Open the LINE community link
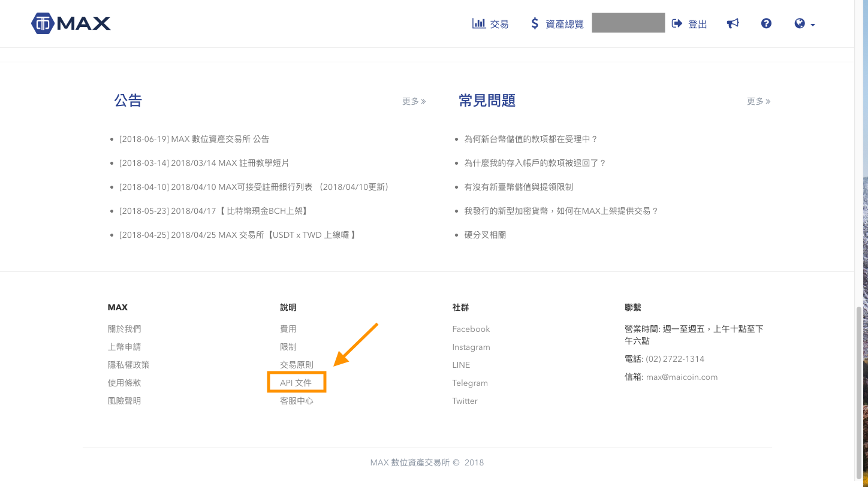This screenshot has height=487, width=868. [x=462, y=365]
